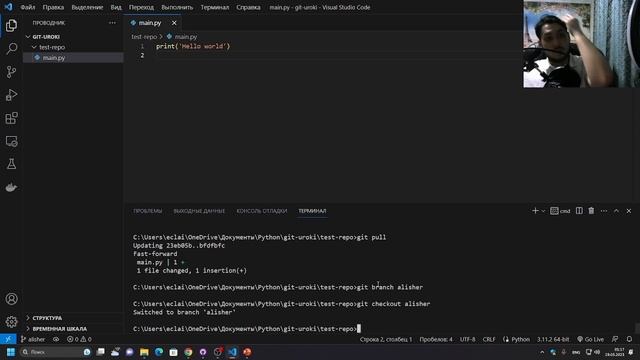
Task: Show hidden system tray icons chevron
Action: click(542, 352)
